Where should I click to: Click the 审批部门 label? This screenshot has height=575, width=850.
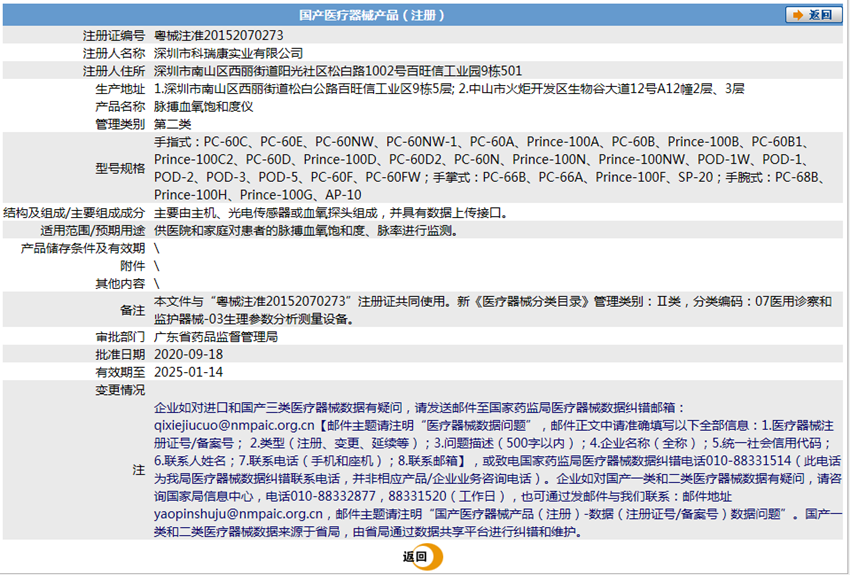(x=120, y=337)
